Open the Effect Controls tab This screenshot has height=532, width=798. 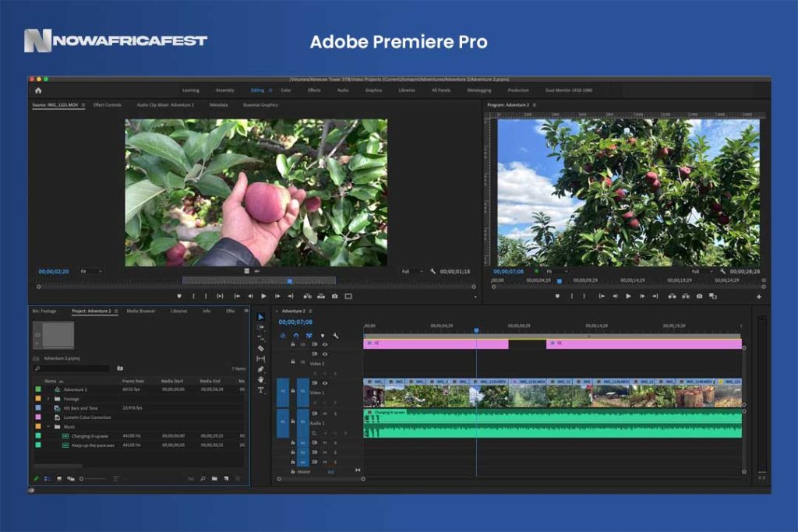pyautogui.click(x=108, y=105)
